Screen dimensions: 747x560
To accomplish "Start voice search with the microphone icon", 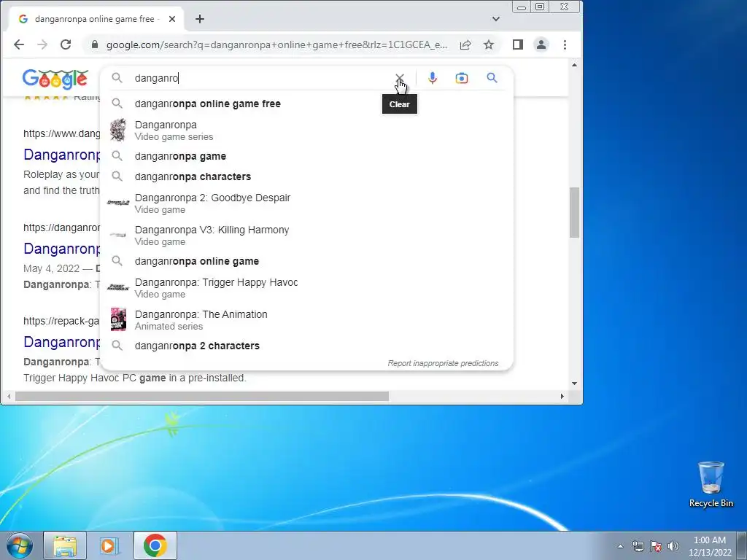I will (432, 78).
